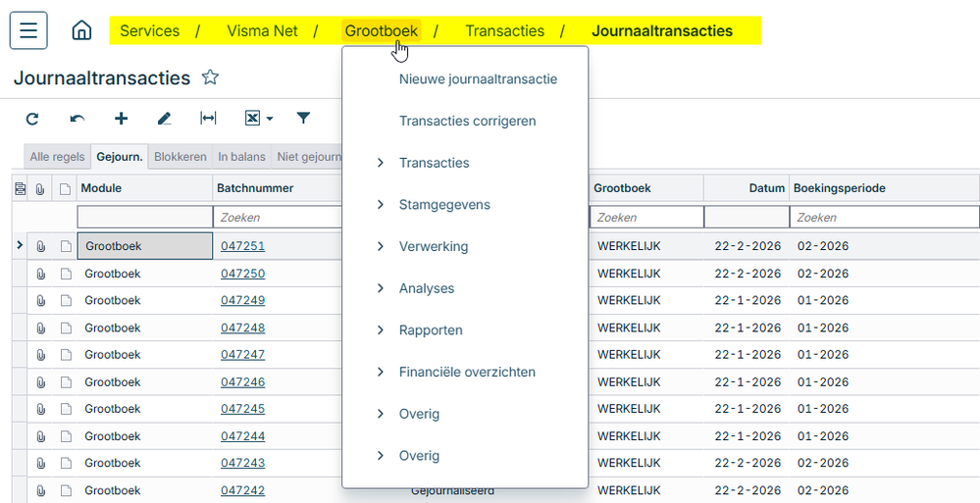Open the Excel export dropdown arrow
The width and height of the screenshot is (980, 503).
coord(270,118)
